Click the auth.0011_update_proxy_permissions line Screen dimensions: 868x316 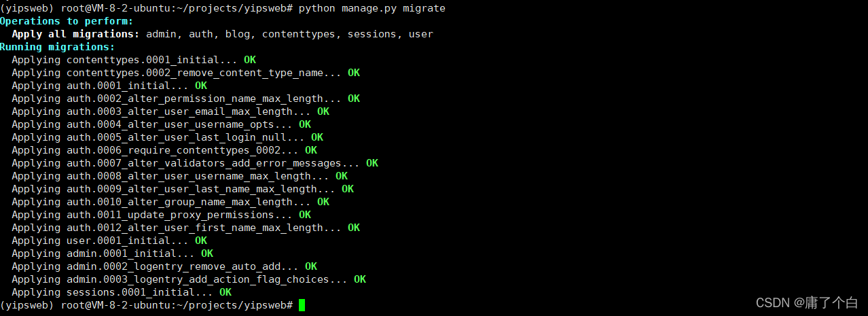click(x=162, y=215)
